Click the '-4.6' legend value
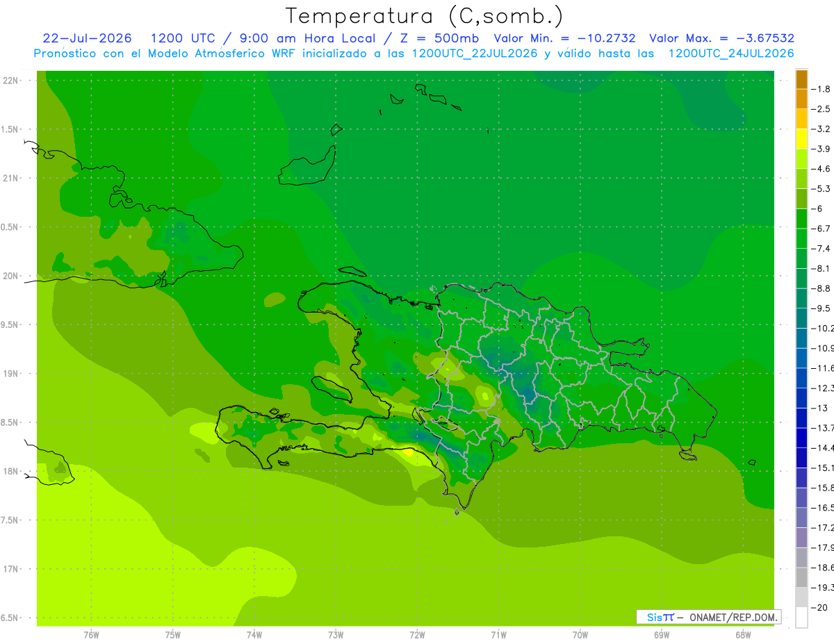 [x=821, y=169]
